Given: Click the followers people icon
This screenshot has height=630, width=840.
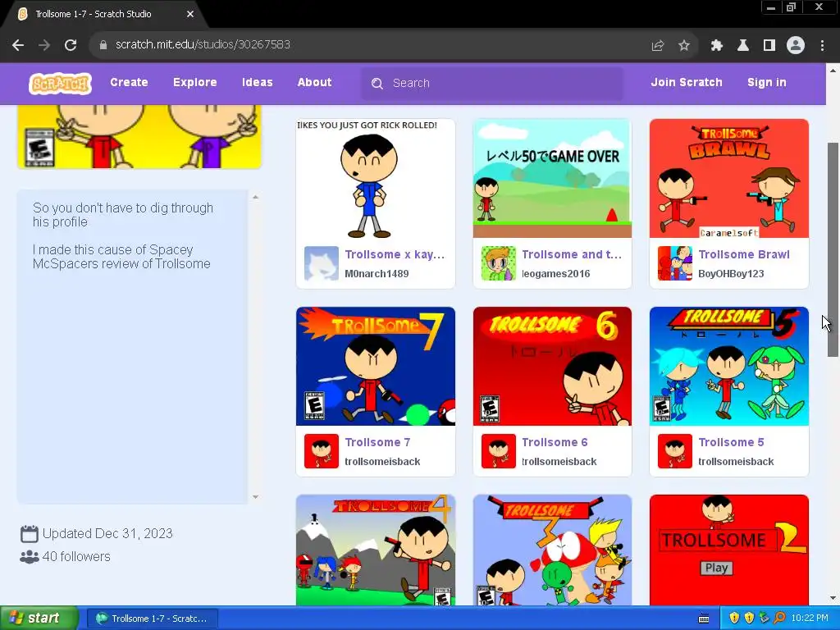Looking at the screenshot, I should coord(29,557).
